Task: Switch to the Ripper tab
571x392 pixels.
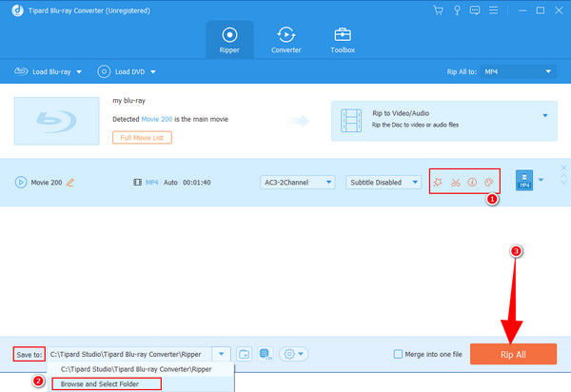Action: pyautogui.click(x=229, y=40)
